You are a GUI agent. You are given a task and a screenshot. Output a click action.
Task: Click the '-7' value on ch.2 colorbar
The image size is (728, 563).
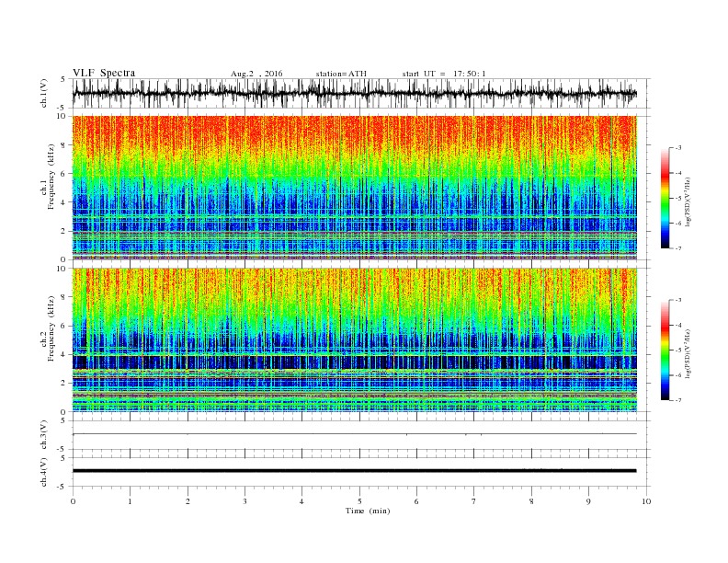point(677,400)
